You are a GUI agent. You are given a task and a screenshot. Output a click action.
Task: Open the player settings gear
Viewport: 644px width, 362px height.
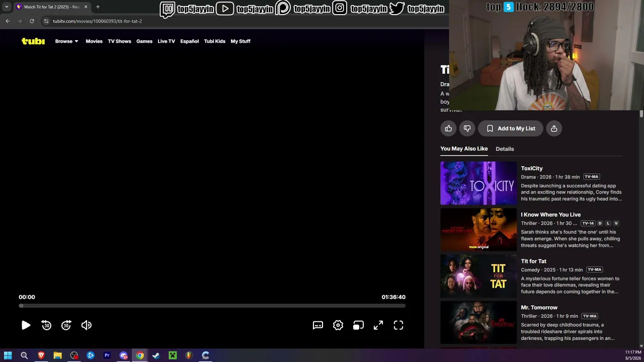[338, 325]
